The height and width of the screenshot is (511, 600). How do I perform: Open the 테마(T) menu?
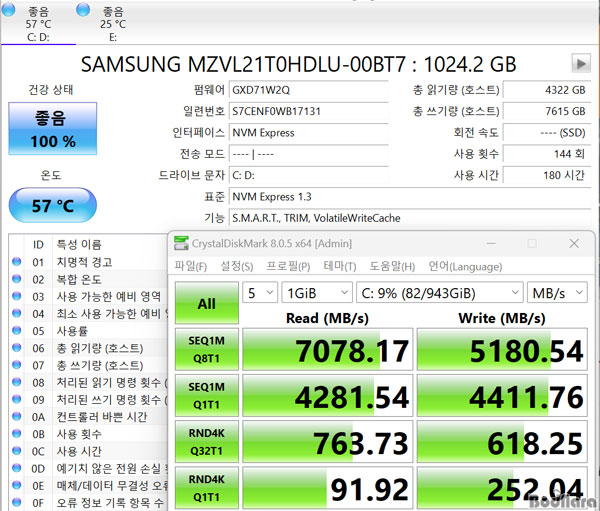coord(340,266)
